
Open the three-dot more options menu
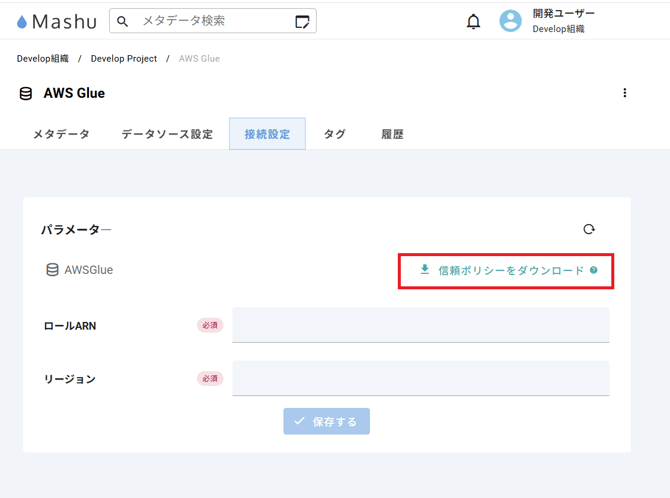[625, 93]
